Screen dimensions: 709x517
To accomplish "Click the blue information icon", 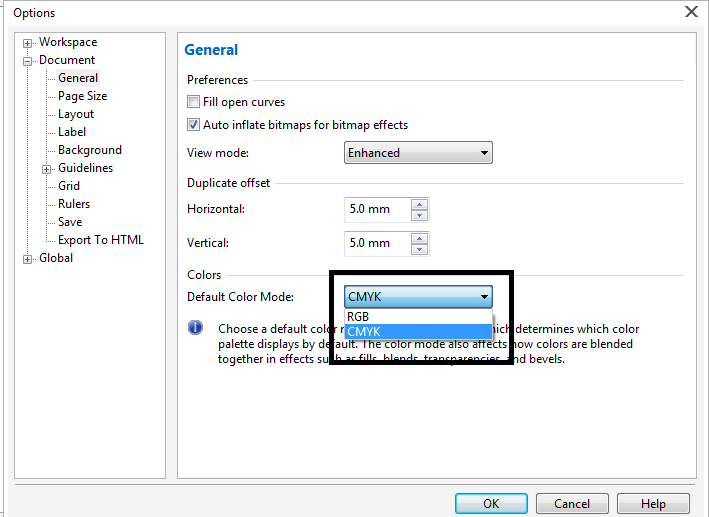I will click(196, 329).
